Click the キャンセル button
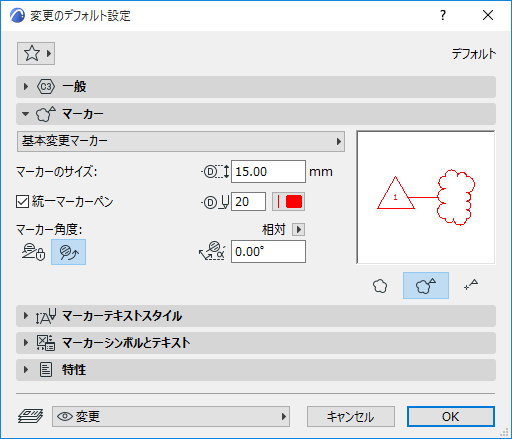This screenshot has height=439, width=512. (x=351, y=416)
